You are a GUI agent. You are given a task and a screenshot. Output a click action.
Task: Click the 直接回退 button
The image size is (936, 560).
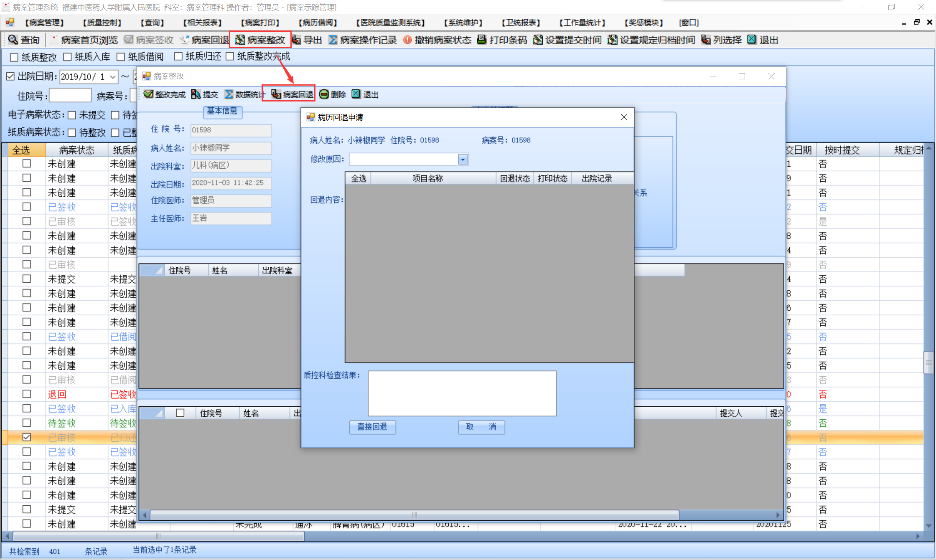coord(372,427)
